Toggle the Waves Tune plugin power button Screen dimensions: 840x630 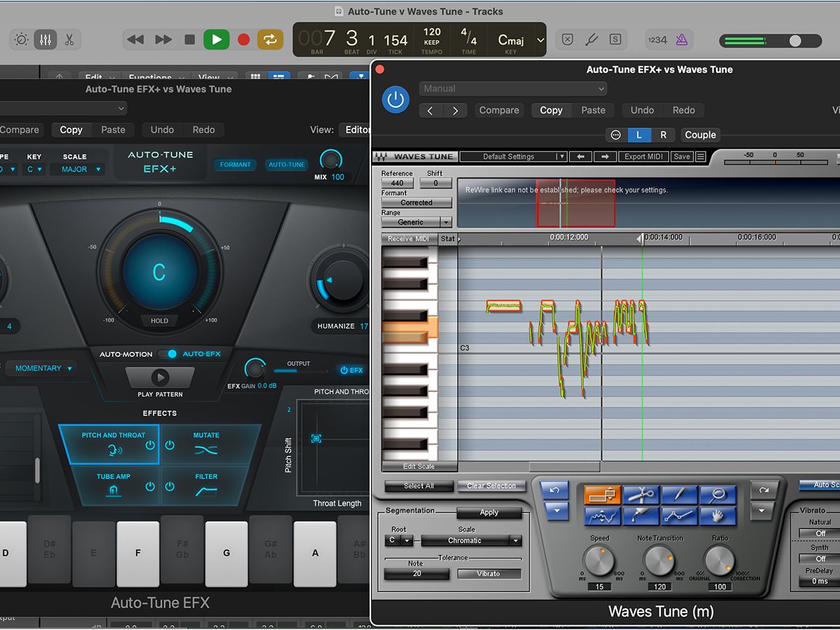coord(395,99)
